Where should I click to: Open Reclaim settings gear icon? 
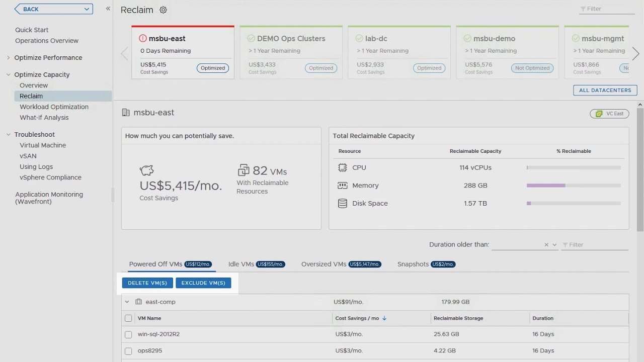[x=163, y=10]
